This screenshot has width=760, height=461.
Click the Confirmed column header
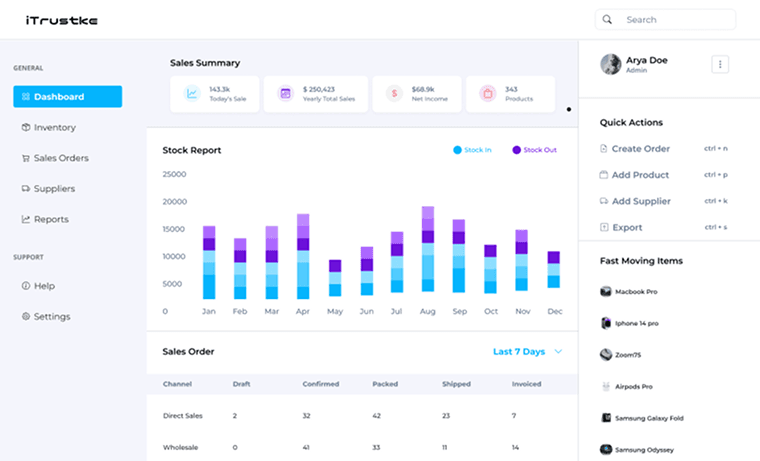click(x=320, y=383)
